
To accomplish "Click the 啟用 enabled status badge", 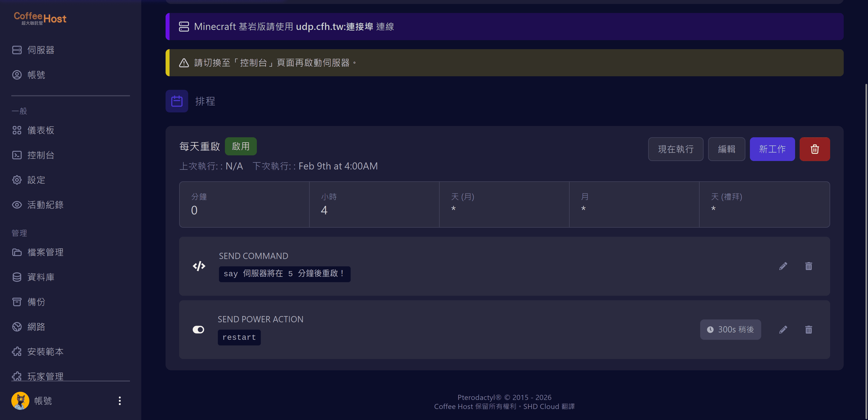I will coord(240,146).
